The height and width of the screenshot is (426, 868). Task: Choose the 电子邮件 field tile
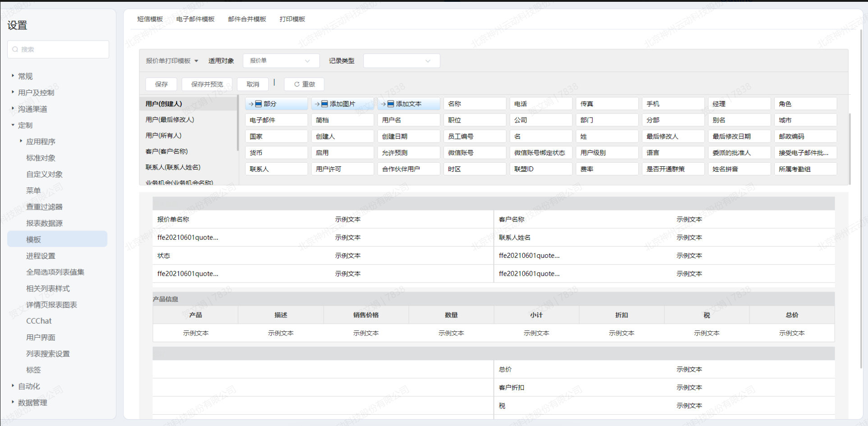(x=276, y=120)
